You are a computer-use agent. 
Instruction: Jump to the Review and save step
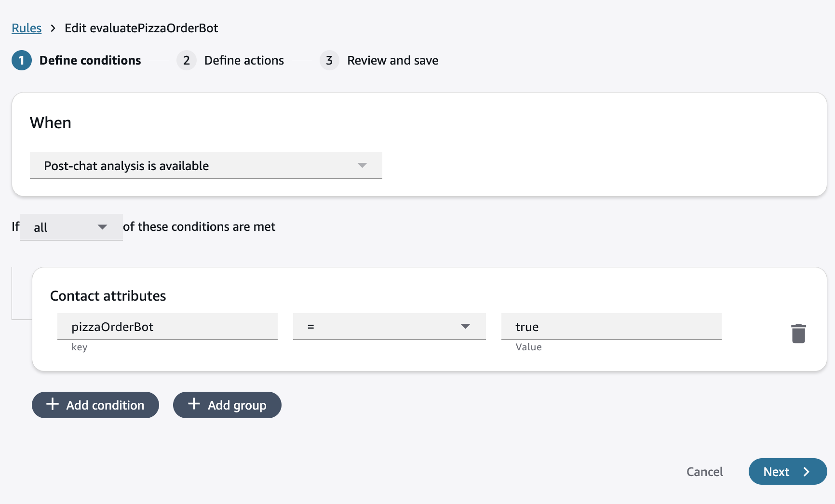click(x=392, y=60)
